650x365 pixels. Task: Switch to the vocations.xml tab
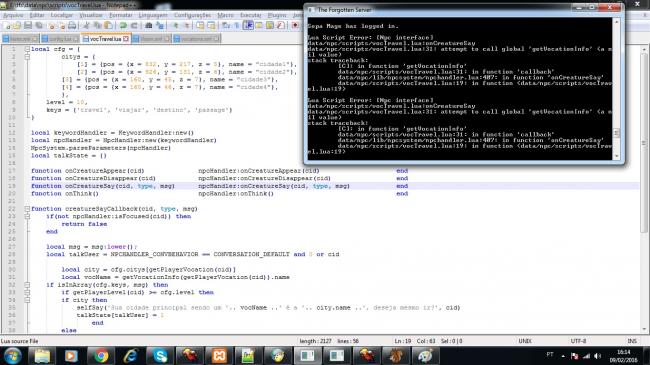[x=196, y=39]
